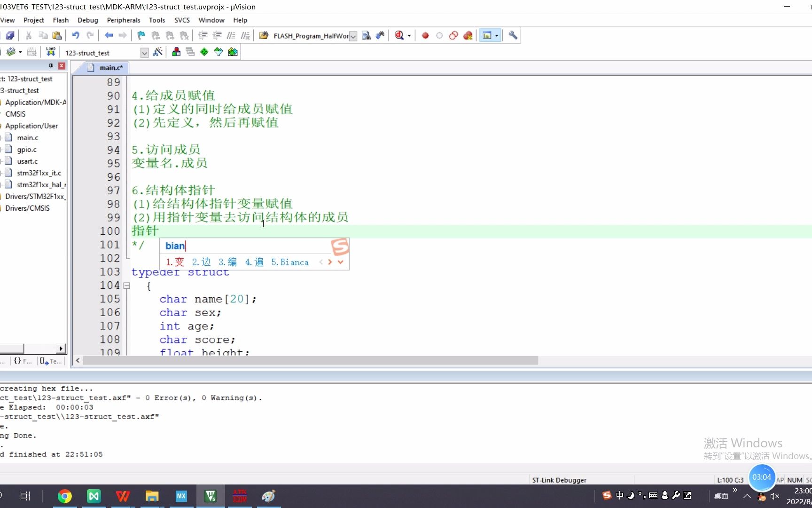Download code to flash memory with LOAD icon
The image size is (812, 508).
point(50,52)
